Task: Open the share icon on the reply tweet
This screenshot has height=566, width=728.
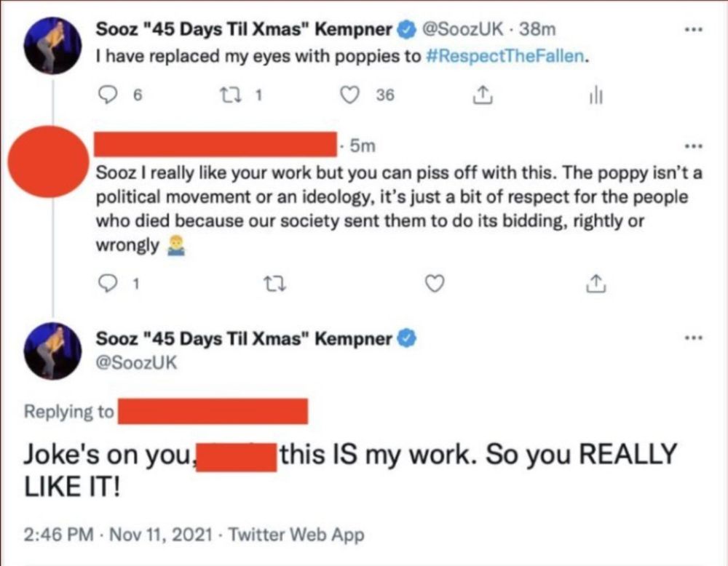Action: point(595,284)
